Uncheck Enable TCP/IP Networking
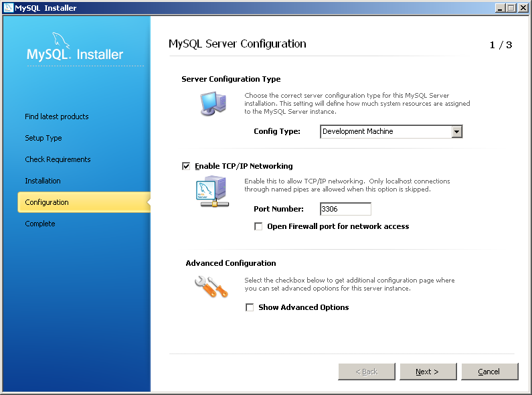Viewport: 532px width, 395px height. (186, 166)
